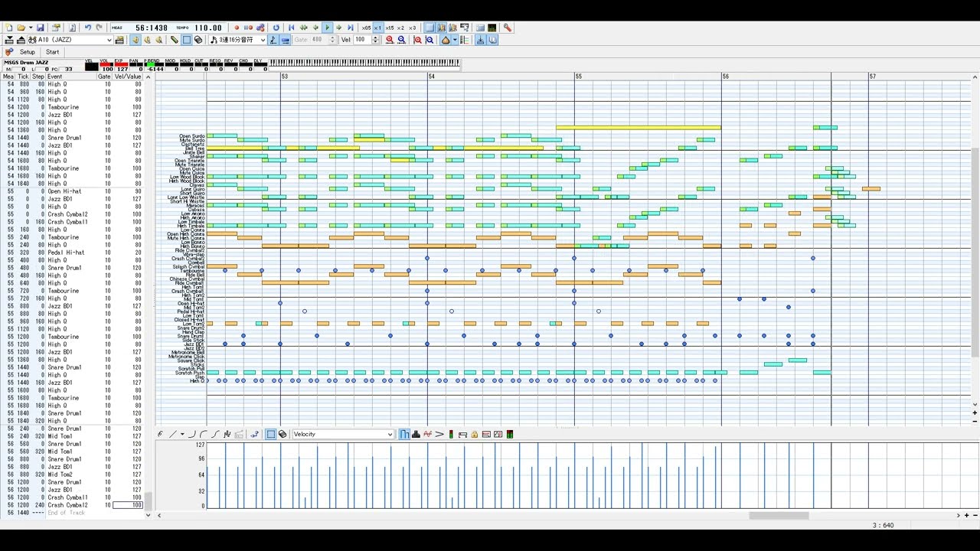Toggle loop playback icon
Image resolution: width=980 pixels, height=551 pixels.
(276, 28)
